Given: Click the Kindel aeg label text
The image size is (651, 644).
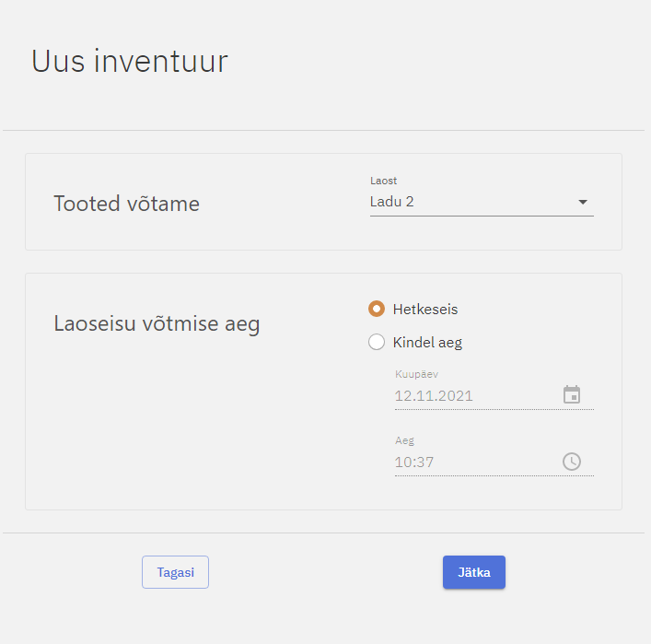Looking at the screenshot, I should click(x=427, y=342).
